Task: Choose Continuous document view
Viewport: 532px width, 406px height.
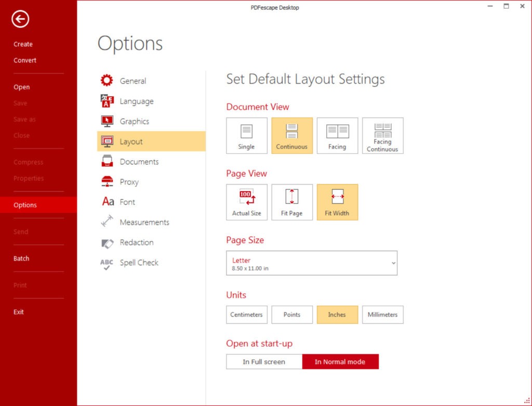Action: pos(292,136)
